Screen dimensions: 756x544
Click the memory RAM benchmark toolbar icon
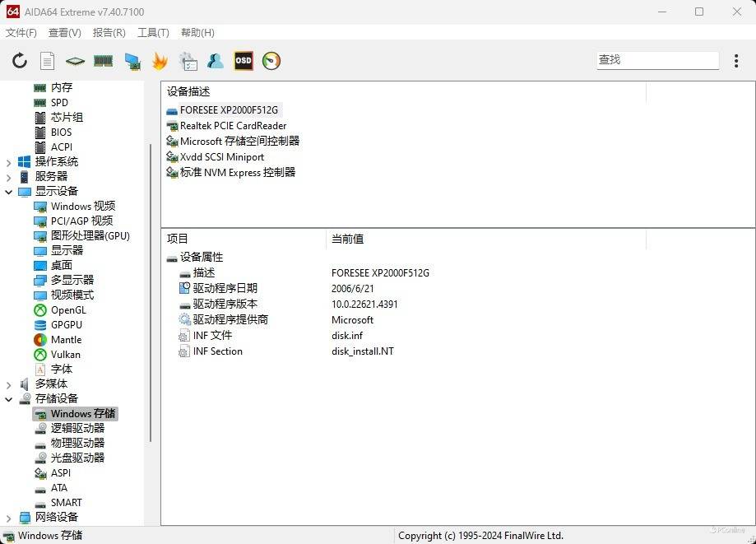pos(103,61)
